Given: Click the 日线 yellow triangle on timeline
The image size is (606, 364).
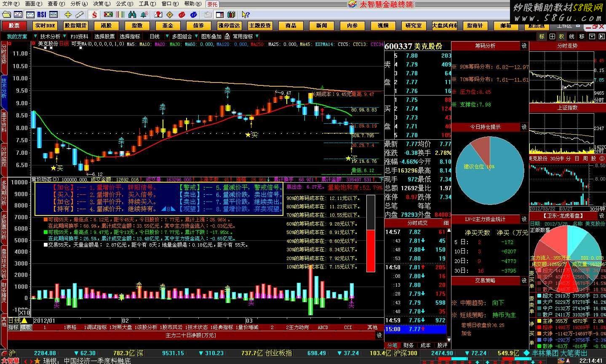Looking at the screenshot, I should pyautogui.click(x=24, y=321).
